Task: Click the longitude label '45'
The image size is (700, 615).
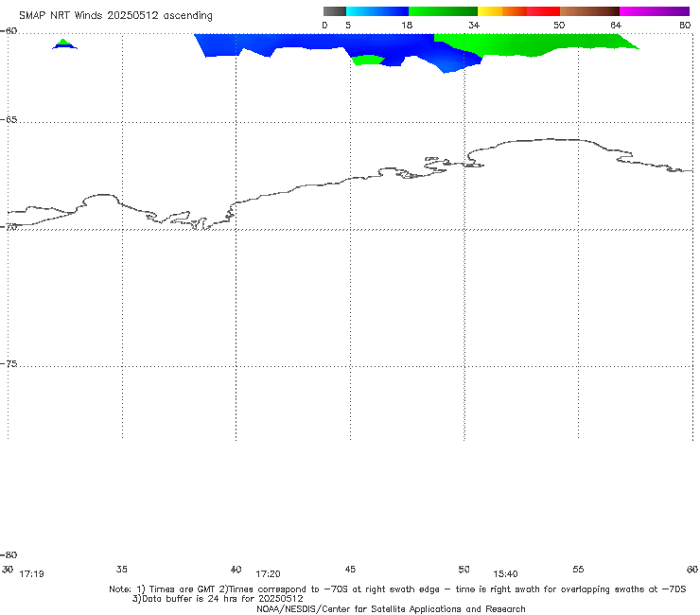Action: tap(350, 569)
